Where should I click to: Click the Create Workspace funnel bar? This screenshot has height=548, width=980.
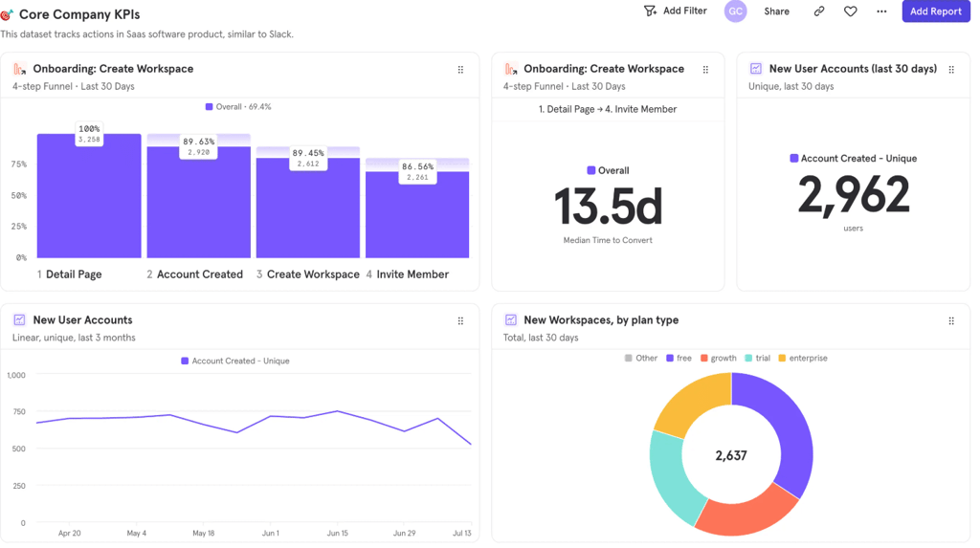click(x=308, y=208)
